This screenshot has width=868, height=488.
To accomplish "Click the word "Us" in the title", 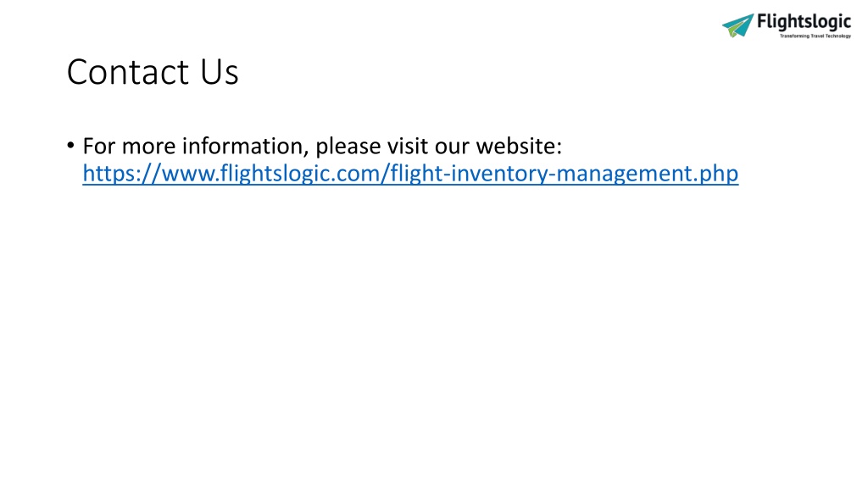I will pyautogui.click(x=220, y=72).
